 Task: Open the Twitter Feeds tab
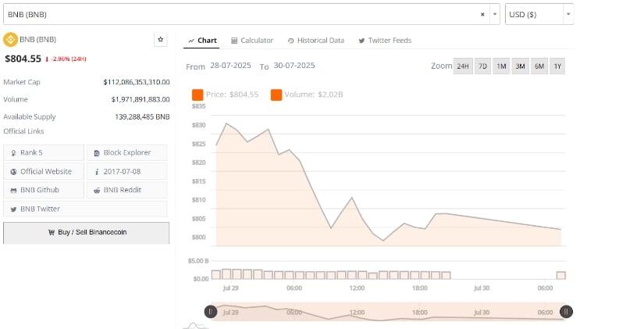point(385,41)
